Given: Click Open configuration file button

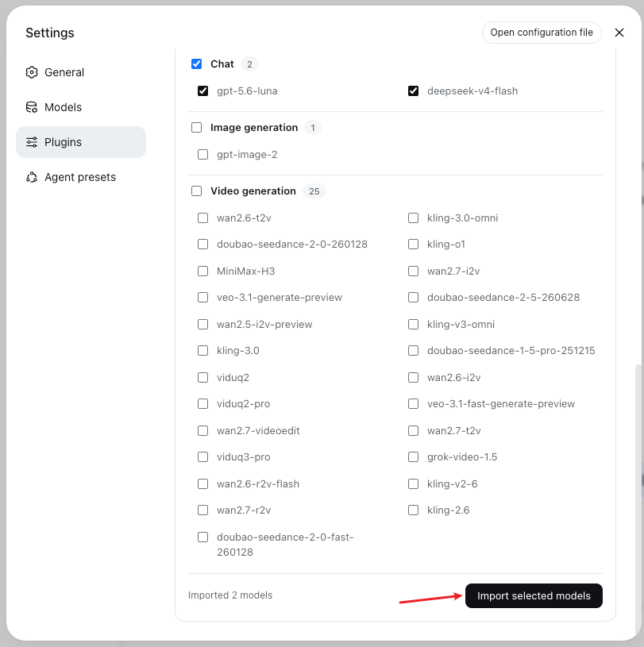Looking at the screenshot, I should pyautogui.click(x=542, y=33).
